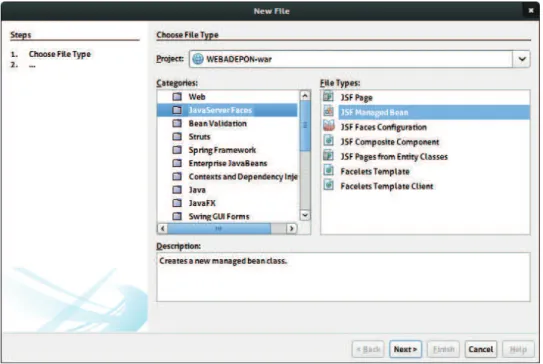Click the Web category folder icon

tap(177, 97)
